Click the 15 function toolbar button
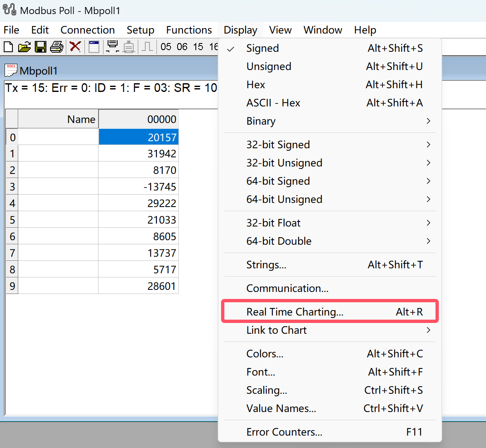This screenshot has height=448, width=486. point(198,47)
